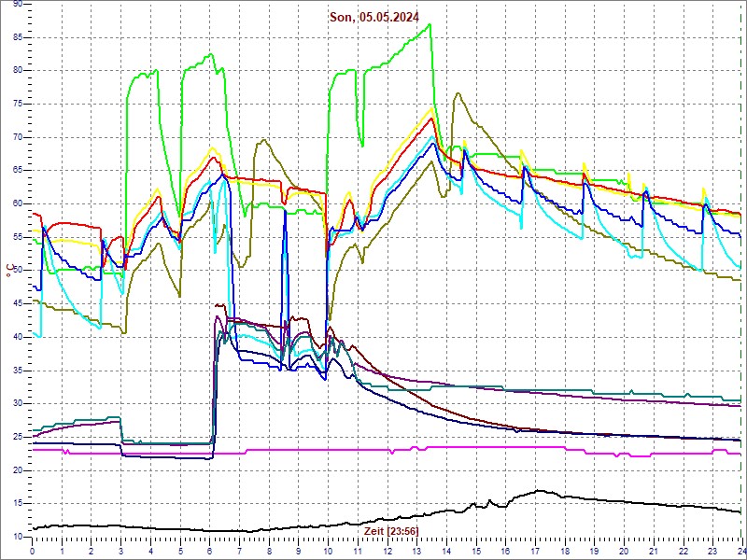This screenshot has width=747, height=560.
Task: Select the 60 value on temperature axis
Action: point(18,203)
